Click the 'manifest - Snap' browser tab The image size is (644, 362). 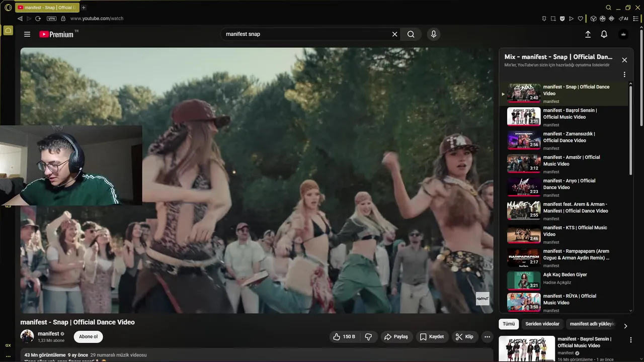click(x=47, y=8)
